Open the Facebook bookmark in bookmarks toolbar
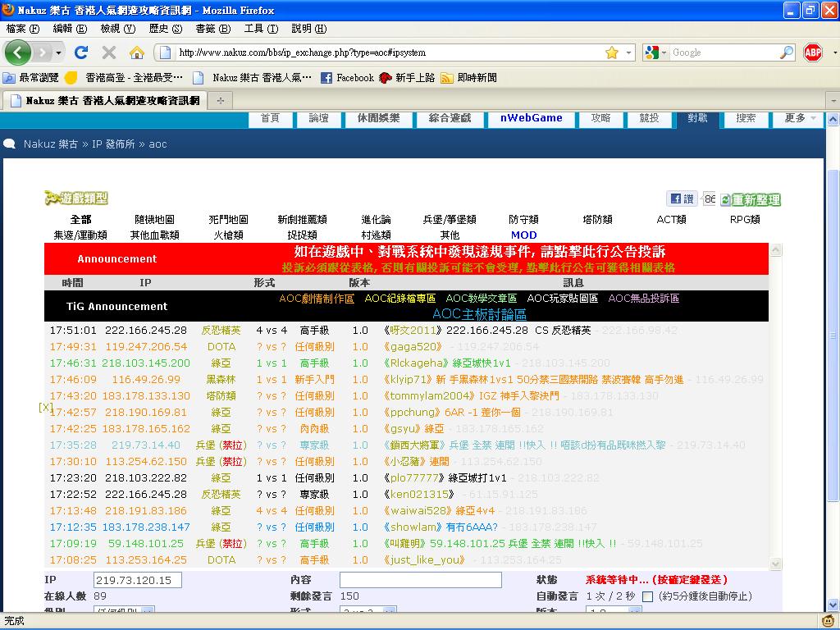This screenshot has height=630, width=840. coord(347,78)
